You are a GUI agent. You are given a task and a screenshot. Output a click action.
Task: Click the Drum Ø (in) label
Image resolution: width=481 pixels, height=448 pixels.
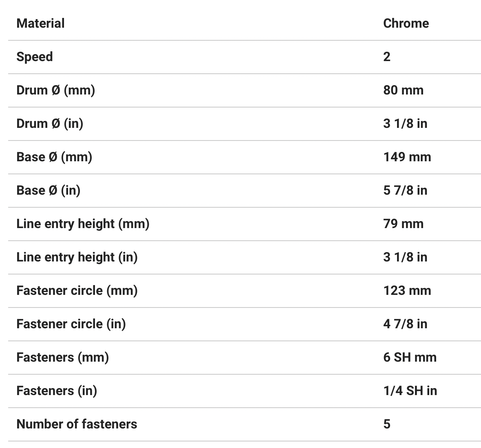[x=50, y=123]
